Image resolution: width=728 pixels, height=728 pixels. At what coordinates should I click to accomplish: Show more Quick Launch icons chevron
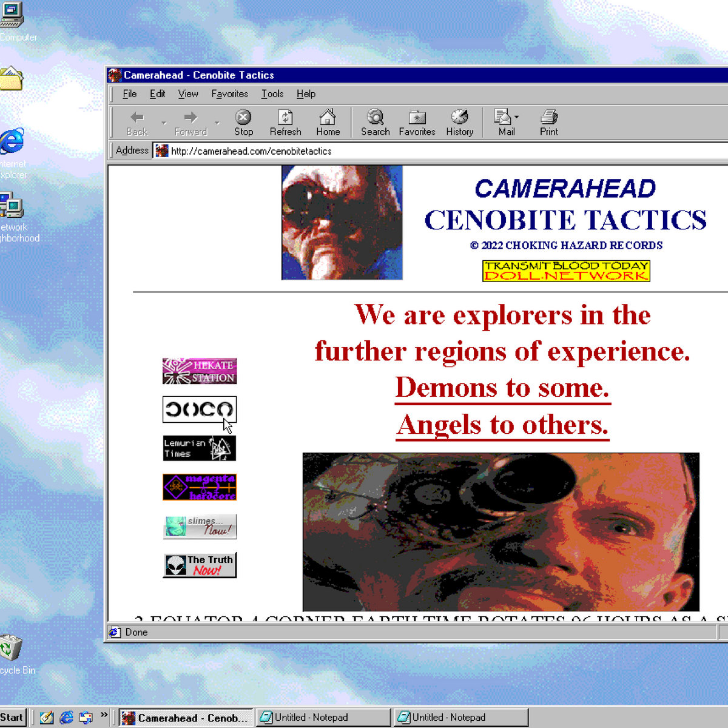[x=104, y=716]
